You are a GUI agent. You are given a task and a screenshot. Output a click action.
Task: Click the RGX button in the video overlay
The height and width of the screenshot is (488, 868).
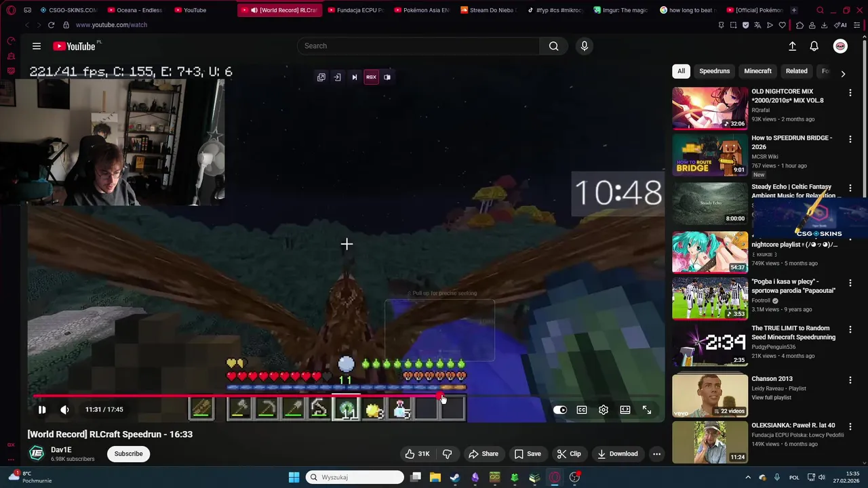371,77
